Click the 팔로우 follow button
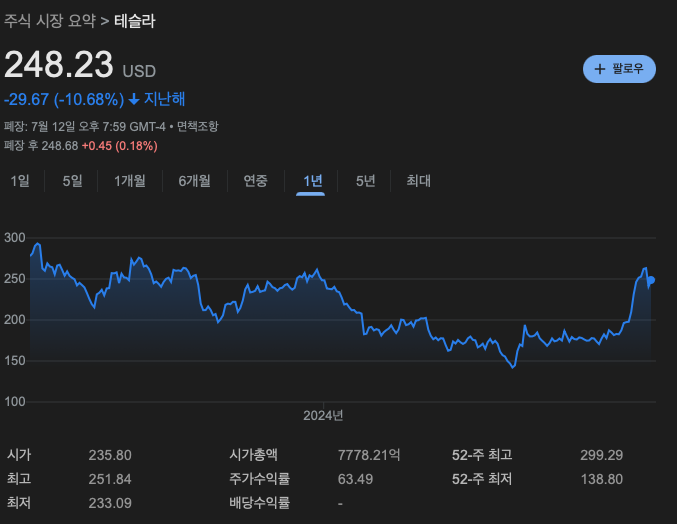The height and width of the screenshot is (524, 677). (619, 69)
